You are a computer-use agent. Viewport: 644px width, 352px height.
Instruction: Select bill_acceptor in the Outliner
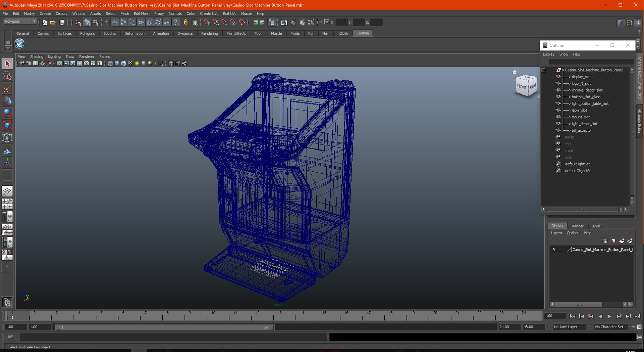pyautogui.click(x=582, y=130)
